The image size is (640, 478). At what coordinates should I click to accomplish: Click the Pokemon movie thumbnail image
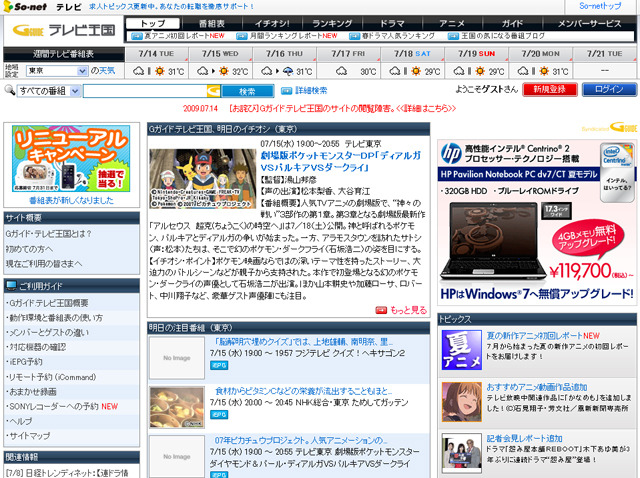pyautogui.click(x=203, y=179)
